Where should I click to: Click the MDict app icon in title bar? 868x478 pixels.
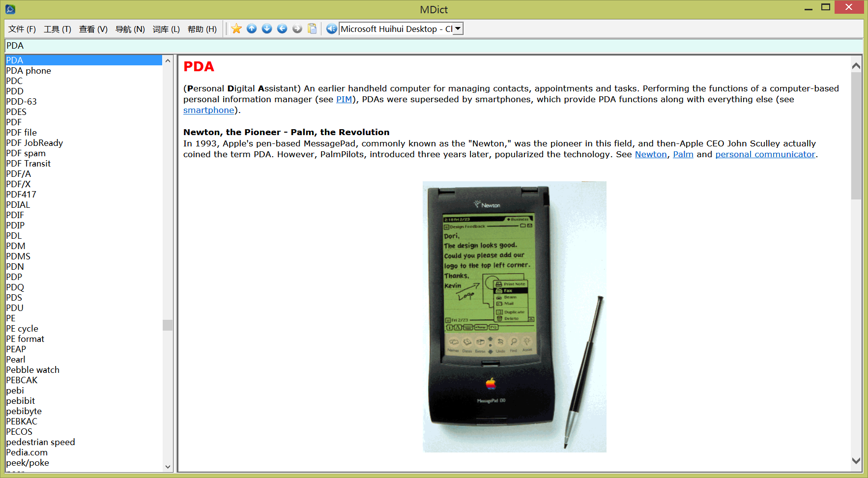coord(10,9)
